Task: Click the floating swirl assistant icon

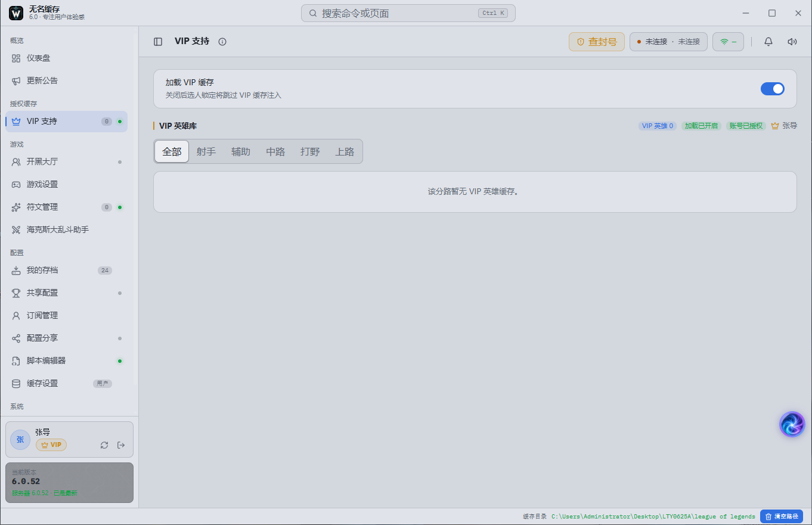Action: pyautogui.click(x=792, y=424)
